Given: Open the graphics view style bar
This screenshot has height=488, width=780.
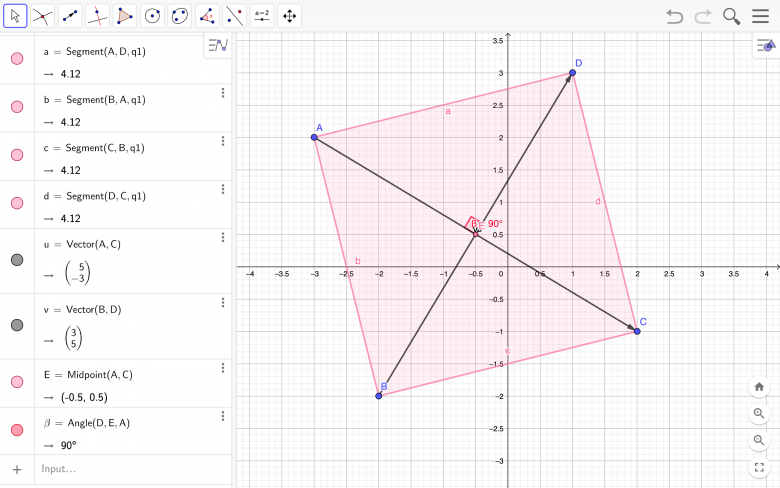Looking at the screenshot, I should pyautogui.click(x=766, y=46).
